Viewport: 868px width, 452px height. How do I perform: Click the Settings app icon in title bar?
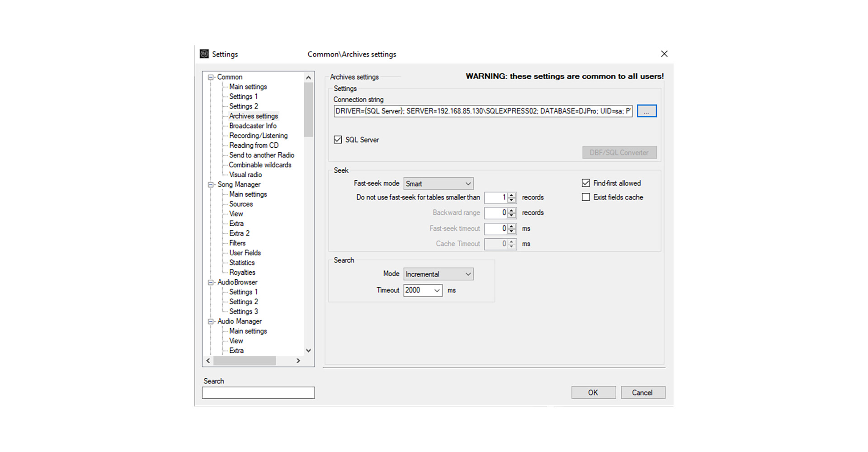(204, 54)
